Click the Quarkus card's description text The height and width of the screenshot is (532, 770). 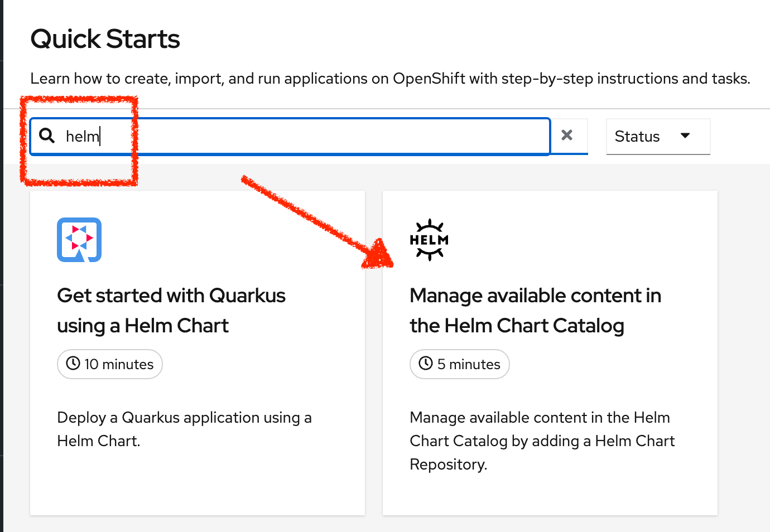coord(184,429)
